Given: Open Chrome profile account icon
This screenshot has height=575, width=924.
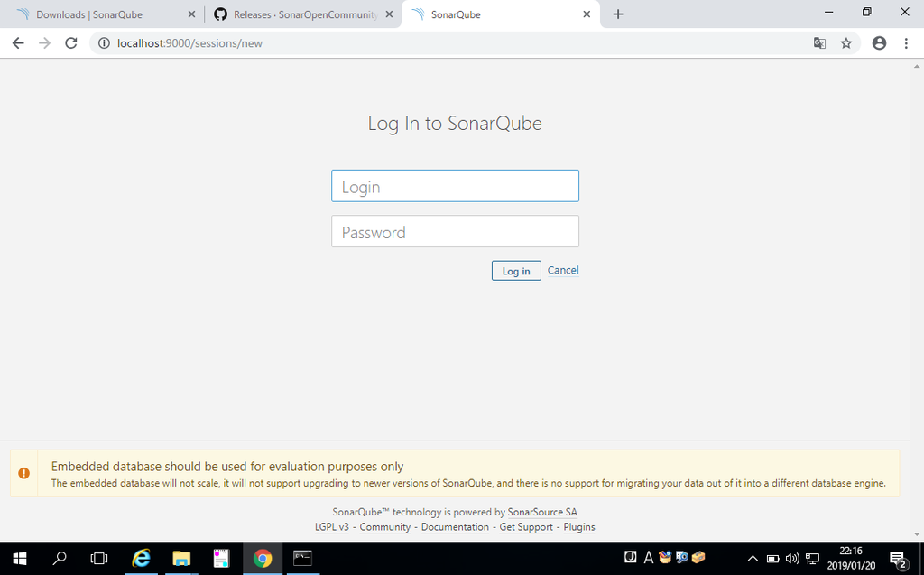Looking at the screenshot, I should point(879,43).
